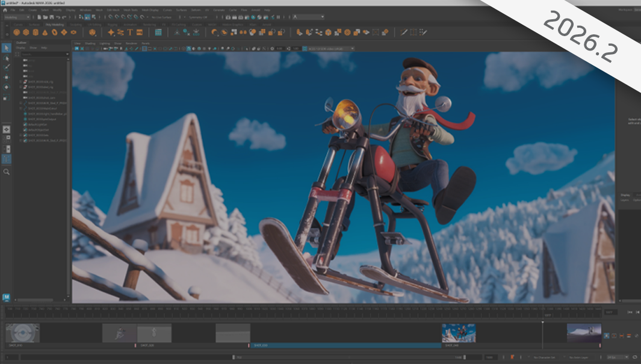Click the Save Scene status line icon

(x=51, y=17)
